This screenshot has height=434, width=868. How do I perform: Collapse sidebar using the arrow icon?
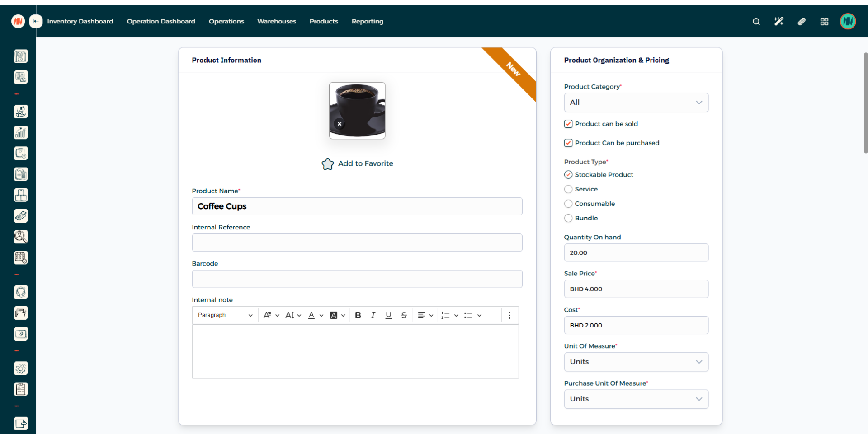click(36, 21)
